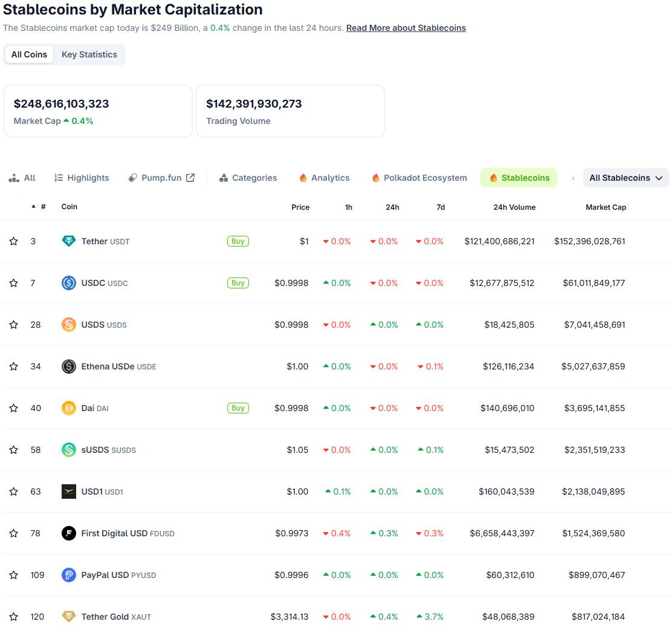Open the USD1 coin page link
The height and width of the screenshot is (633, 672).
[102, 492]
